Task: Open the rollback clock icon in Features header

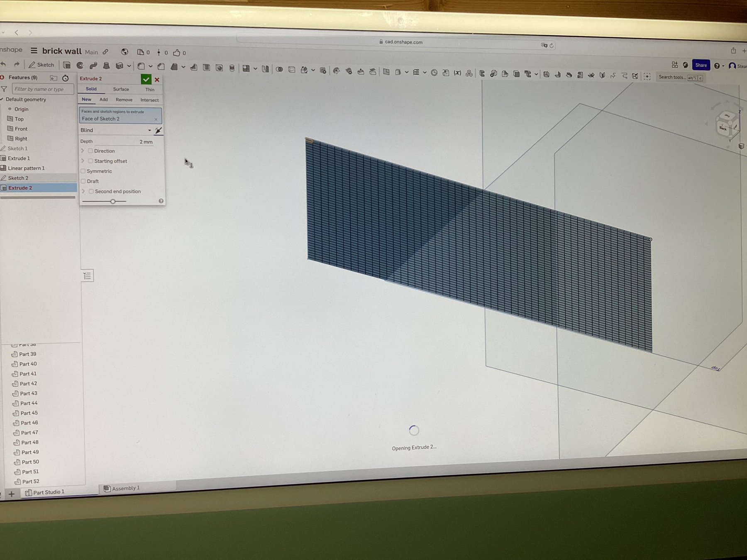Action: tap(66, 78)
